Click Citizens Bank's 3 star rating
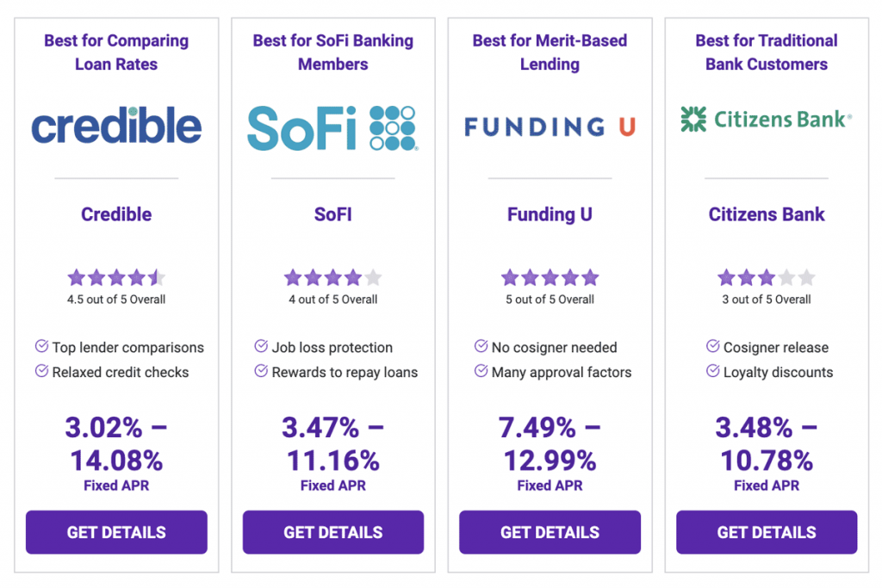 pos(766,278)
